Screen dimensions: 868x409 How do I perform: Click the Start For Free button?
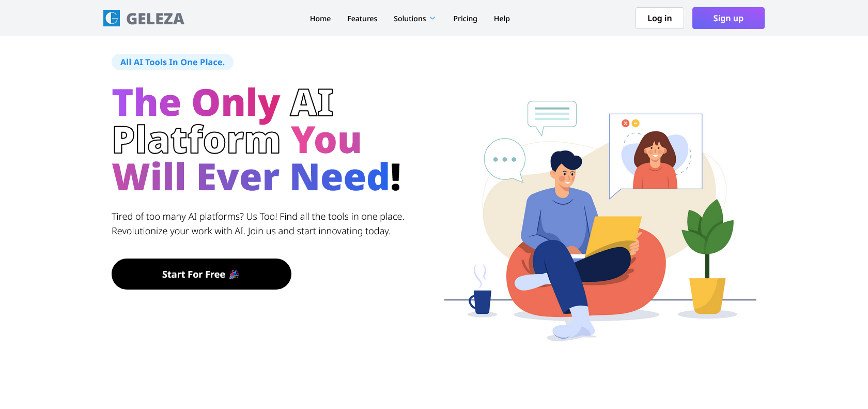pos(202,274)
